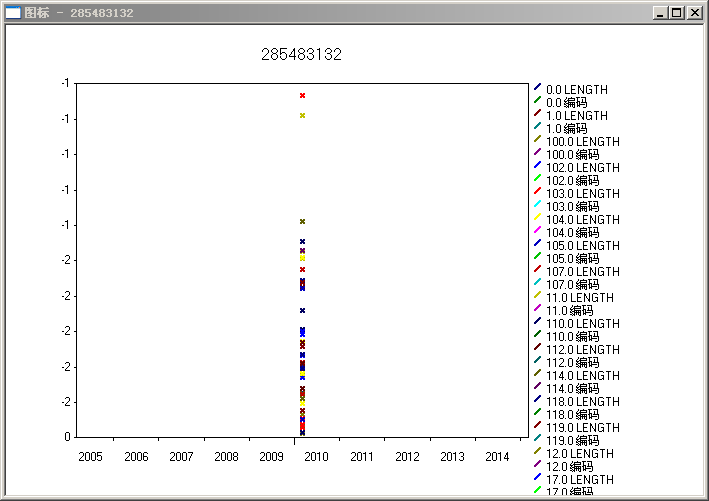Click the 2010 x-axis label
This screenshot has width=709, height=501.
(317, 457)
